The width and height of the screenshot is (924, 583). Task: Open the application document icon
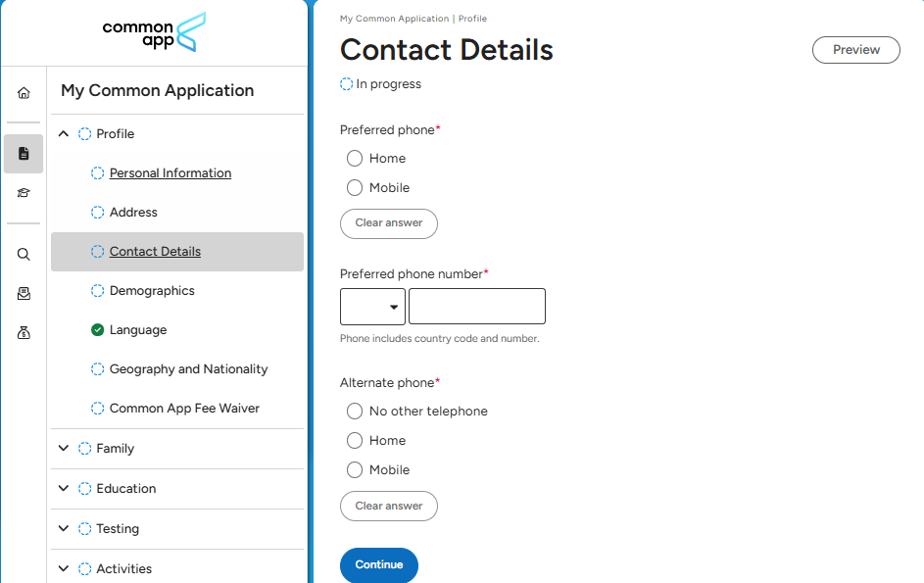[x=24, y=154]
